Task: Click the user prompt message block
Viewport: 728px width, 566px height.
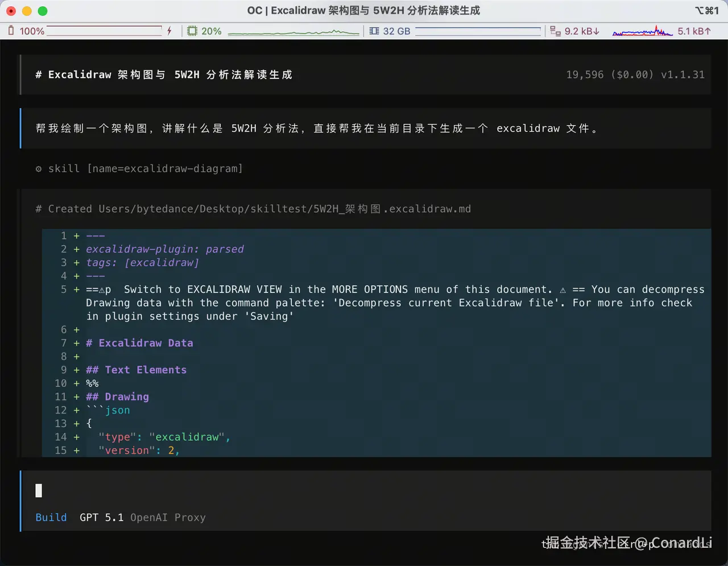Action: pos(366,128)
